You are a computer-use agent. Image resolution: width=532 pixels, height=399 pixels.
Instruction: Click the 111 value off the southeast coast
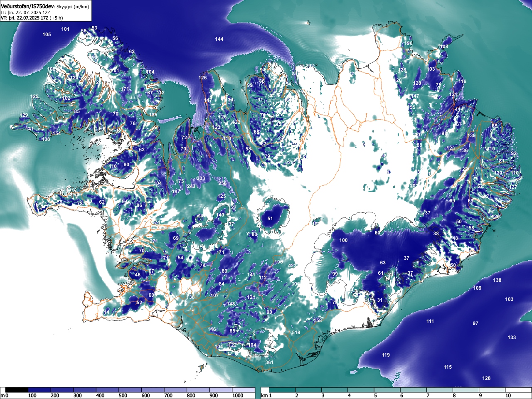pos(430,321)
